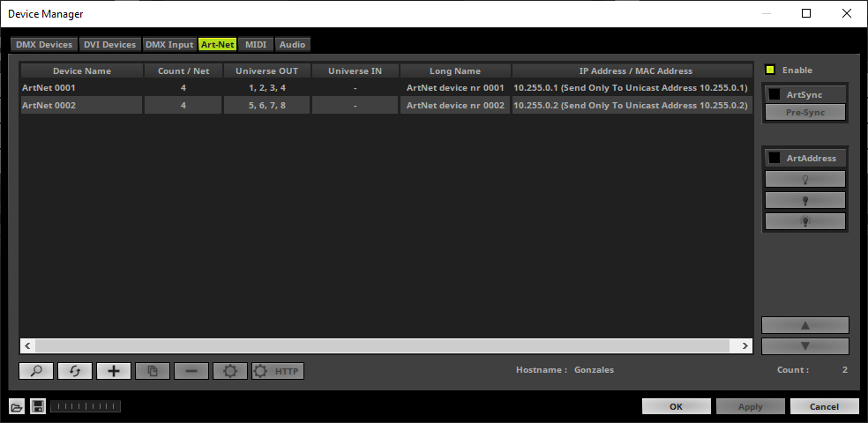Click the Universe OUT cell '5, 6, 7, 8'
The width and height of the screenshot is (868, 423).
pyautogui.click(x=266, y=105)
